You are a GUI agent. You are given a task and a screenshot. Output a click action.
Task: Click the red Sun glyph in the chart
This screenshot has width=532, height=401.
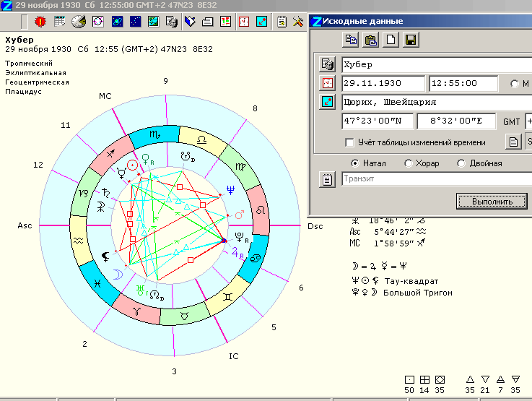(x=133, y=165)
